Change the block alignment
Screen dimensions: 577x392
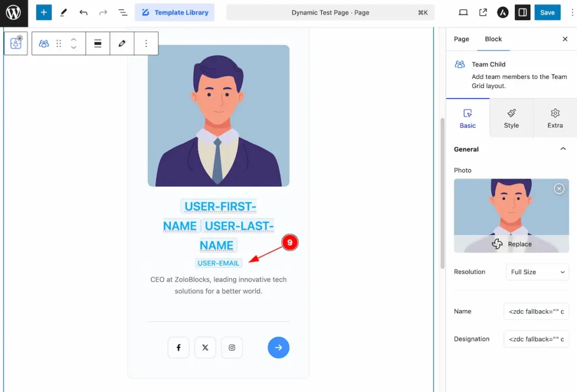(x=98, y=43)
